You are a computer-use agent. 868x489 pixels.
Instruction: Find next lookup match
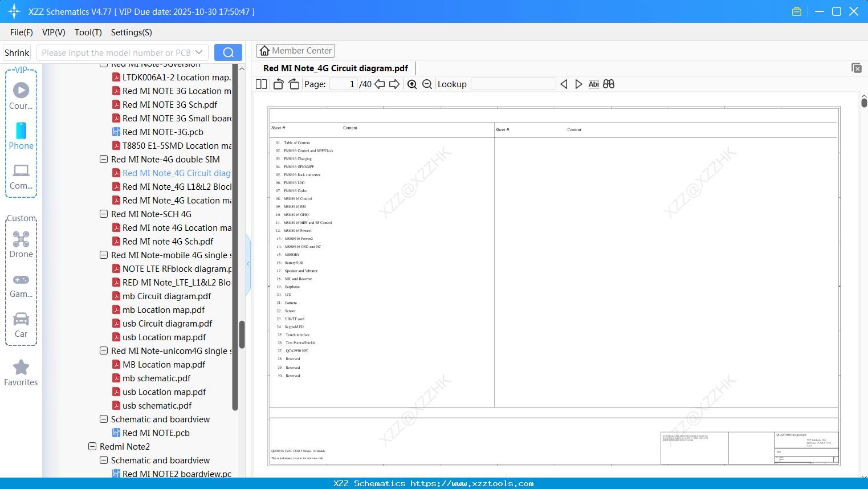(x=578, y=84)
